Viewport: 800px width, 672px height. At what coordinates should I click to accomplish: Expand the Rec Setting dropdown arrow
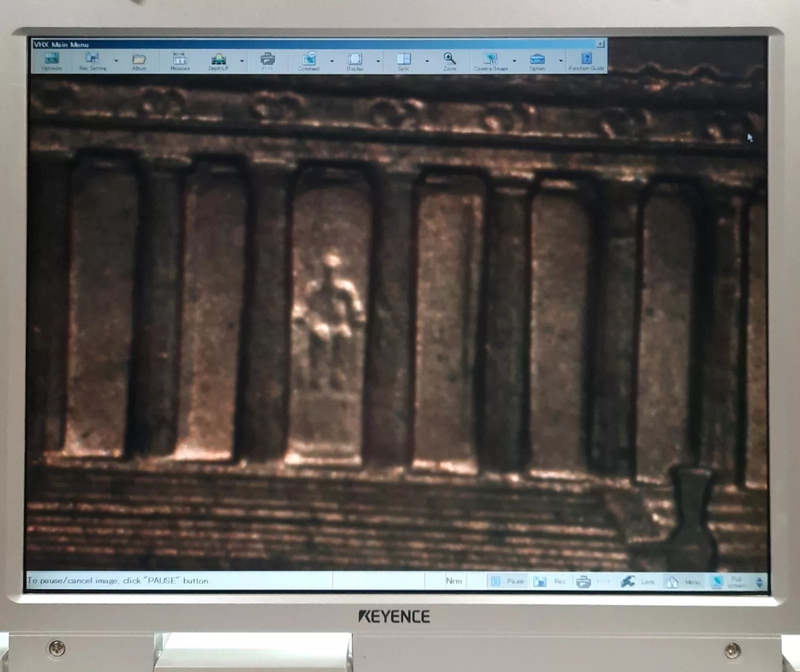point(116,61)
